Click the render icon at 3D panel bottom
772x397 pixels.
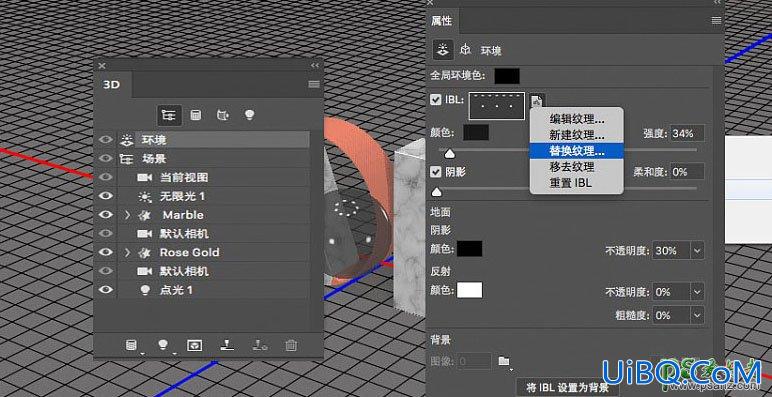194,346
